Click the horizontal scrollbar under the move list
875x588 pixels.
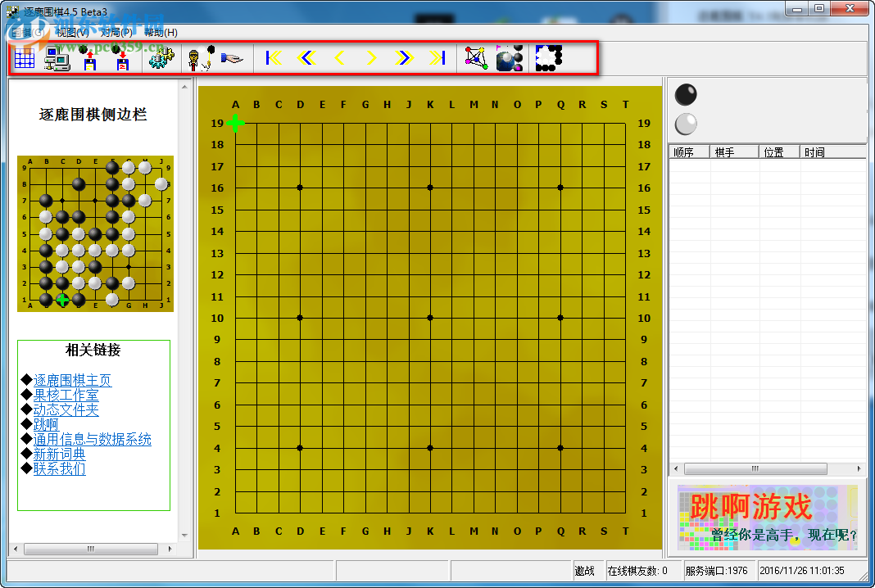tap(755, 468)
